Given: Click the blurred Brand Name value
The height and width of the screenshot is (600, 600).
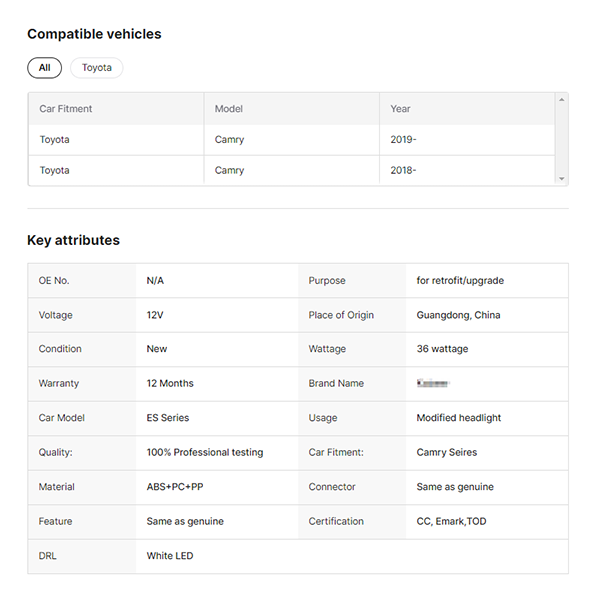Looking at the screenshot, I should click(x=434, y=383).
